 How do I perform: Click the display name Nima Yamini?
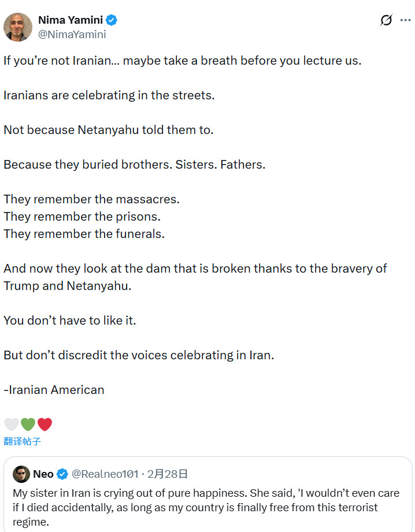[x=72, y=19]
